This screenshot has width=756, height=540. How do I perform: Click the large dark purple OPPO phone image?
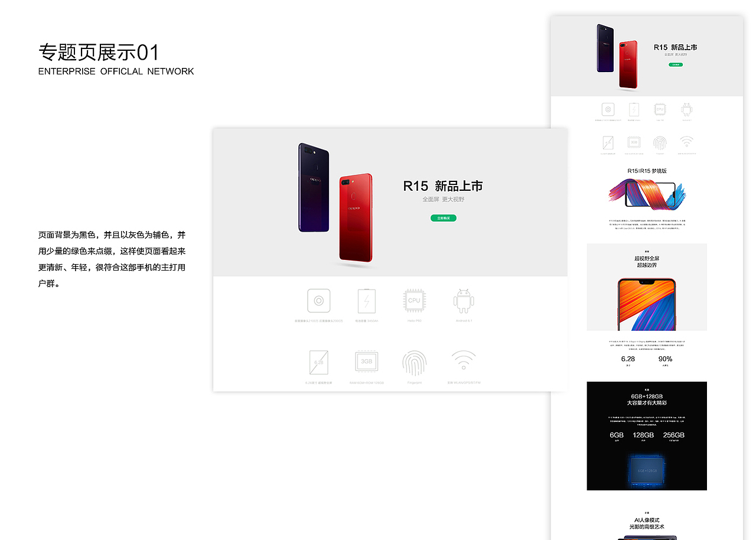click(x=314, y=187)
